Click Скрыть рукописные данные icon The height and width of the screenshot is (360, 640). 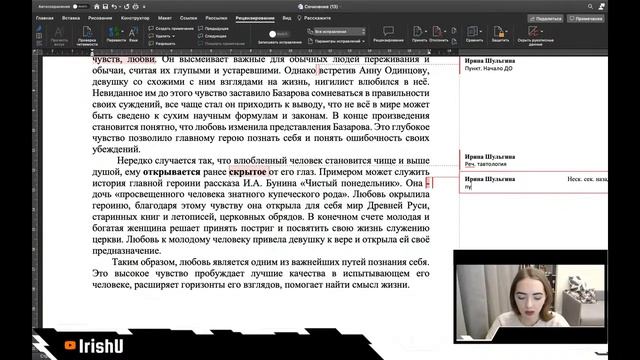tap(533, 32)
